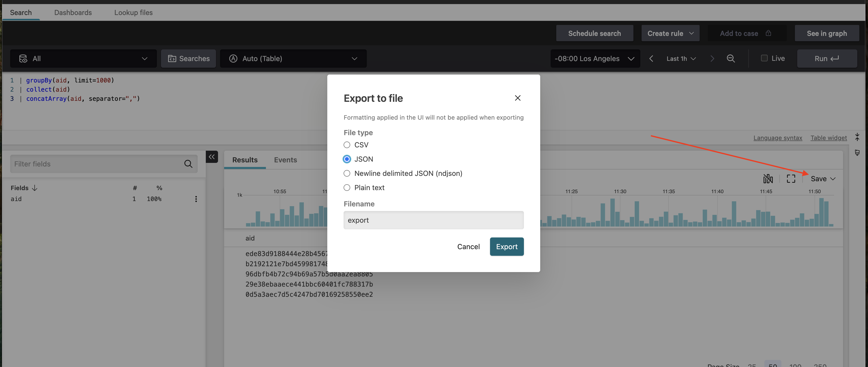Open the Events tab

click(x=285, y=160)
